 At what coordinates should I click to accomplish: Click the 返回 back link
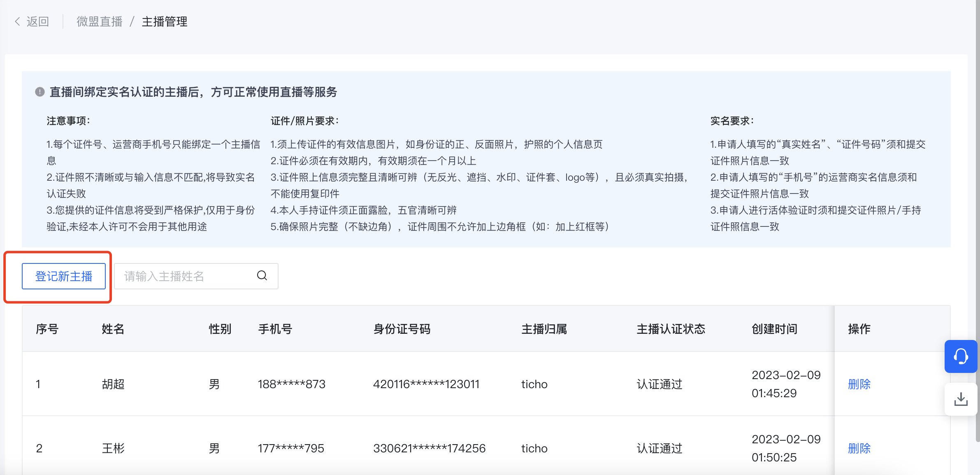(x=38, y=21)
